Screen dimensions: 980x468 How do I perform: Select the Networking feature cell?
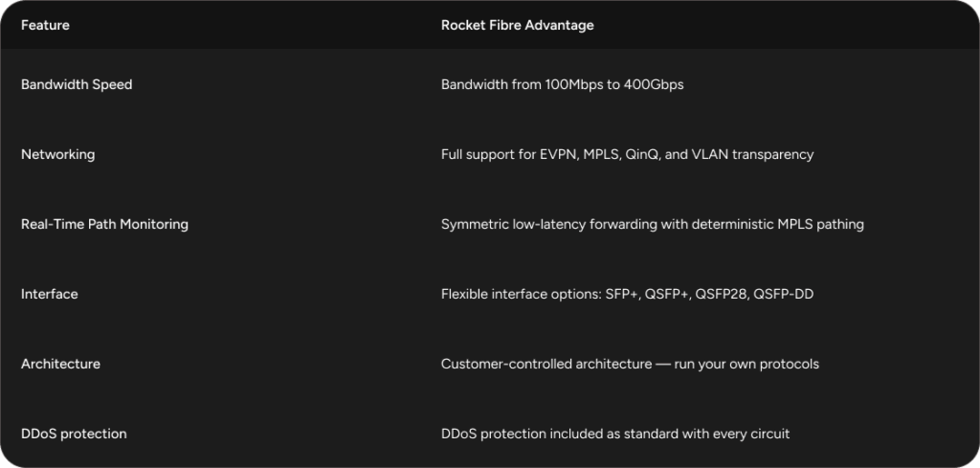pos(57,154)
